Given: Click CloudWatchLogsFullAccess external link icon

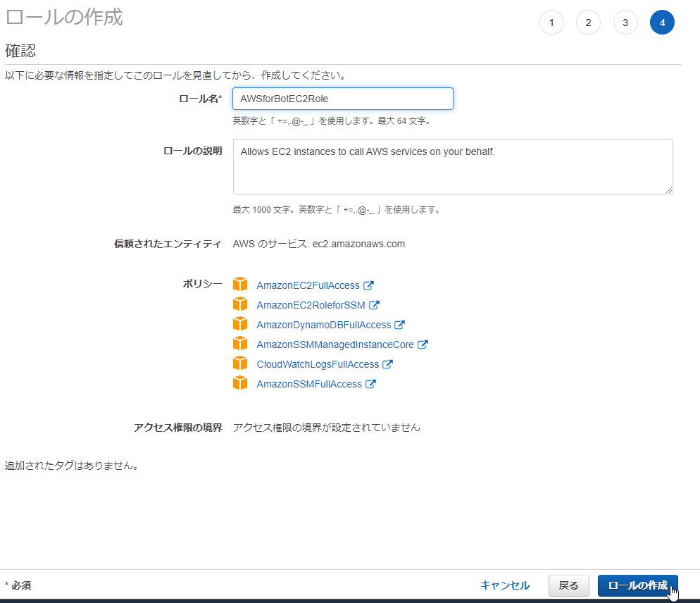Looking at the screenshot, I should (x=388, y=363).
